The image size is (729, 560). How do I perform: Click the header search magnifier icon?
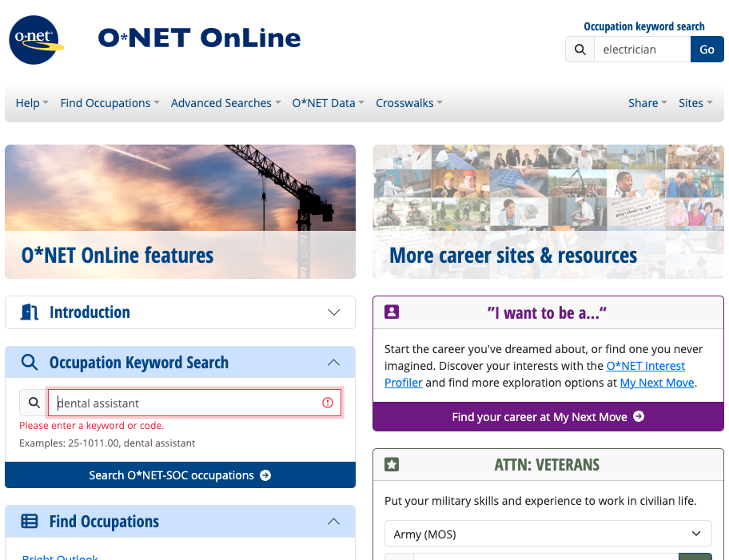click(580, 50)
